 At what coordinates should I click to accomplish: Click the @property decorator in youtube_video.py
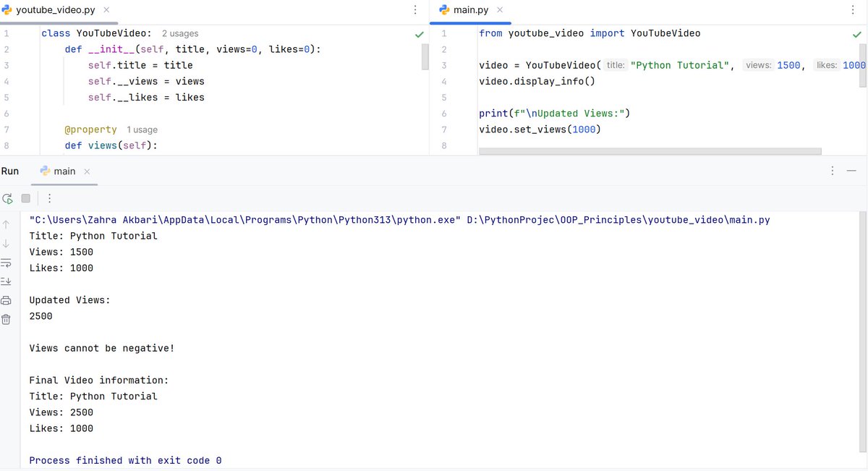pos(90,130)
